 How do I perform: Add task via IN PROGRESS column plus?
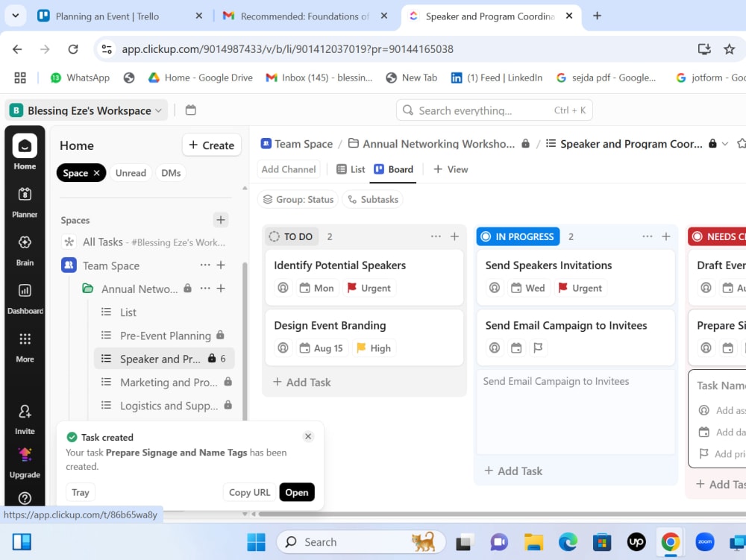click(x=666, y=236)
